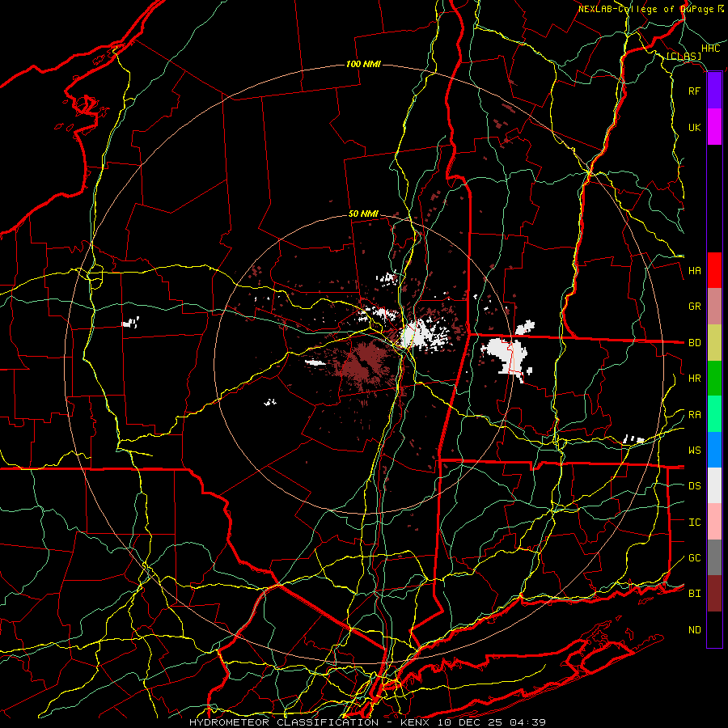Select the BD yellow legend color
This screenshot has width=728, height=728.
pos(714,343)
